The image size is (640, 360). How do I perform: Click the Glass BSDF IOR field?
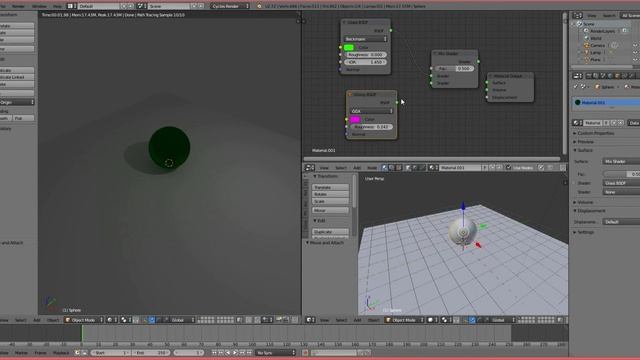point(366,62)
